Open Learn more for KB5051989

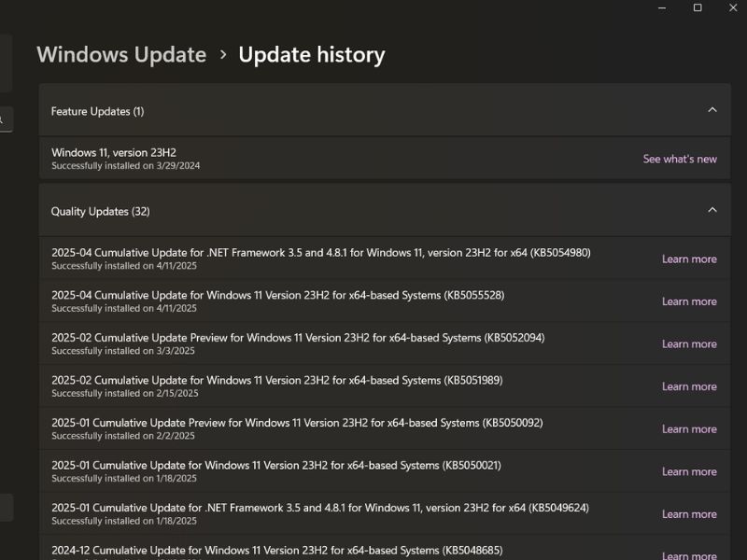point(689,386)
